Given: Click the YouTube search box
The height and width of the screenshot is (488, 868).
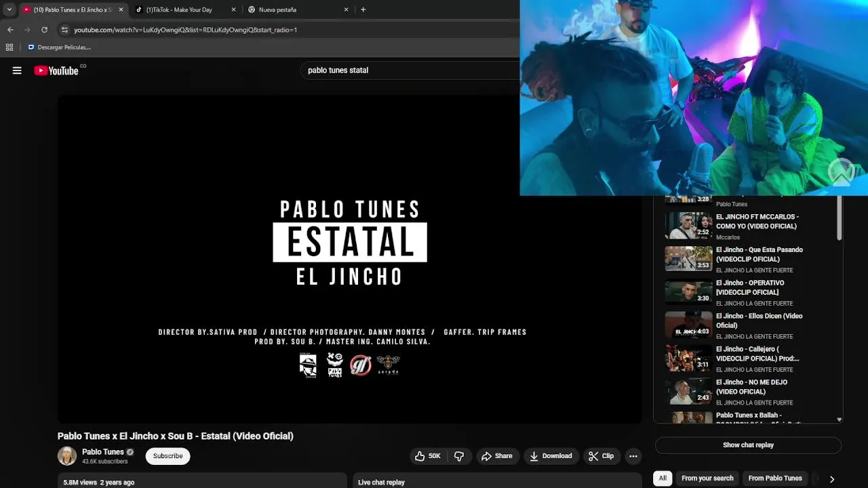Looking at the screenshot, I should click(x=410, y=70).
